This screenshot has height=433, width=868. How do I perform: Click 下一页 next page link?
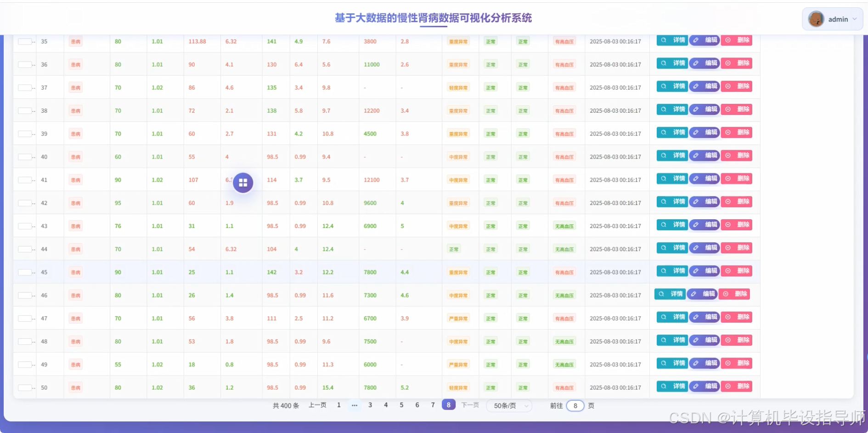pyautogui.click(x=470, y=405)
